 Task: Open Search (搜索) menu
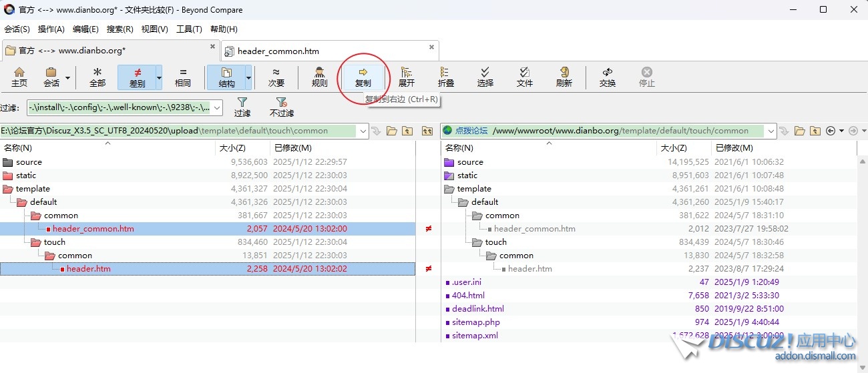[x=120, y=29]
